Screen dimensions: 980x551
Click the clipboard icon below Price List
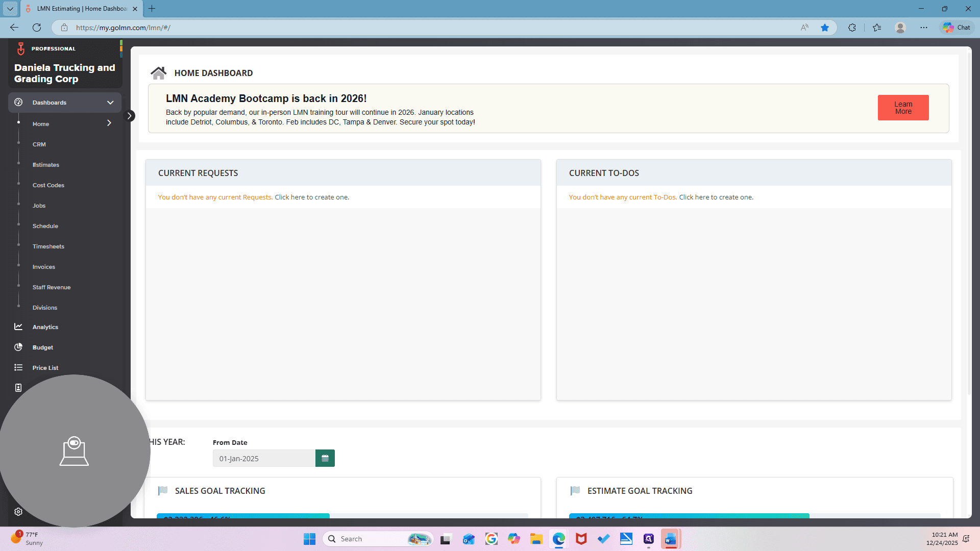tap(18, 388)
